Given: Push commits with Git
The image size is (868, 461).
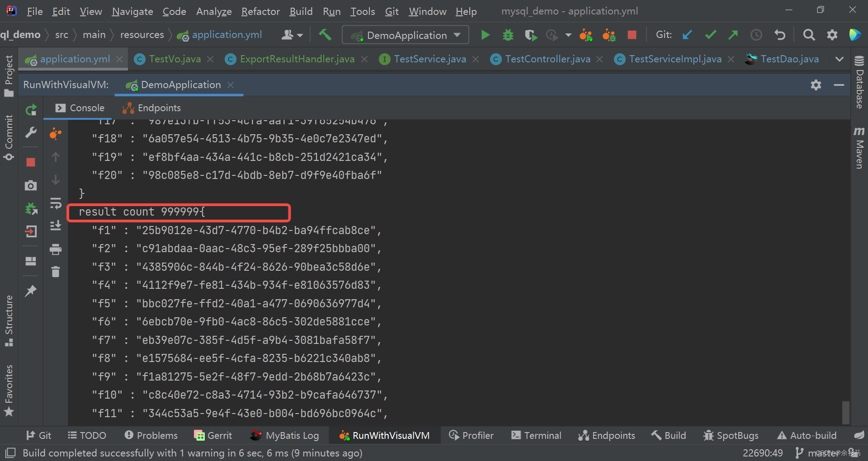Looking at the screenshot, I should [x=733, y=35].
